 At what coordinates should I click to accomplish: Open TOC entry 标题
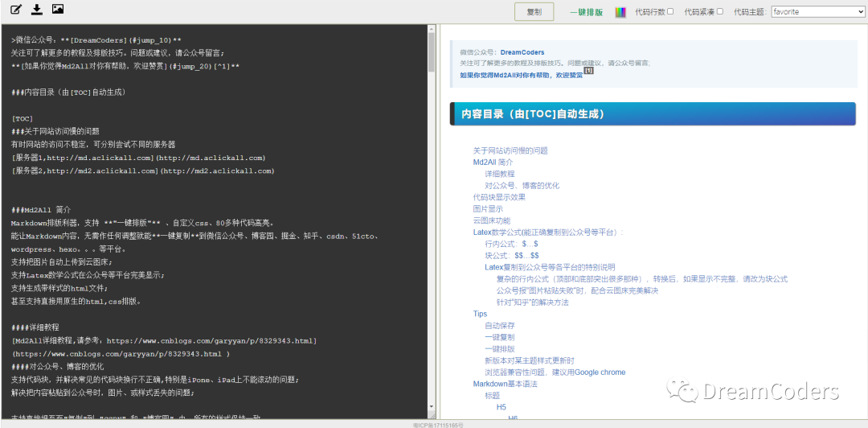click(x=492, y=395)
